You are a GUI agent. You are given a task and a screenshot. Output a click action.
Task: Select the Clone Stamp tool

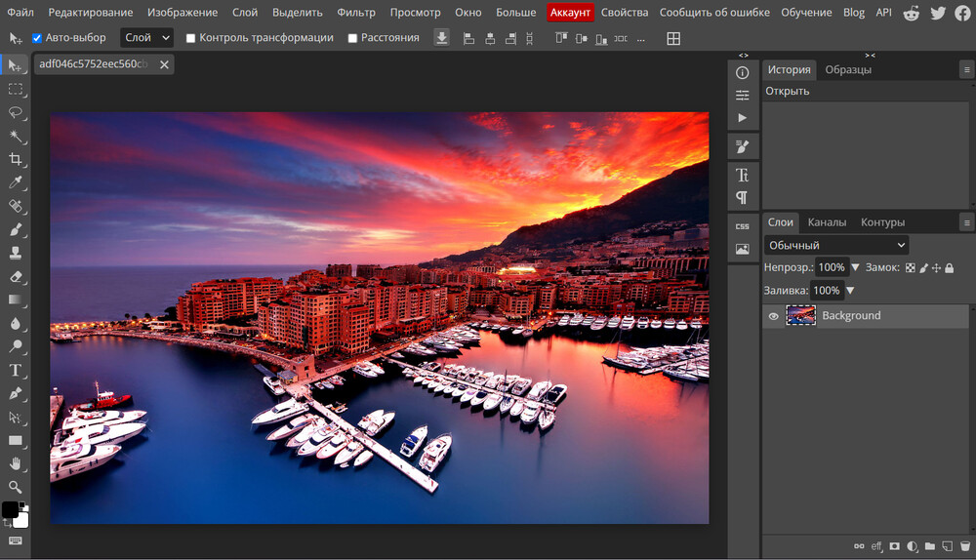[x=16, y=253]
